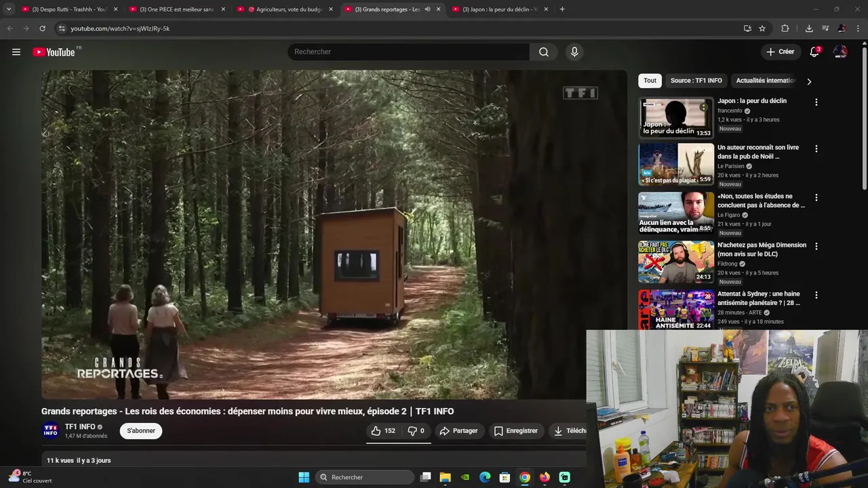
Task: Open the TF1 INFO channel avatar
Action: 50,430
